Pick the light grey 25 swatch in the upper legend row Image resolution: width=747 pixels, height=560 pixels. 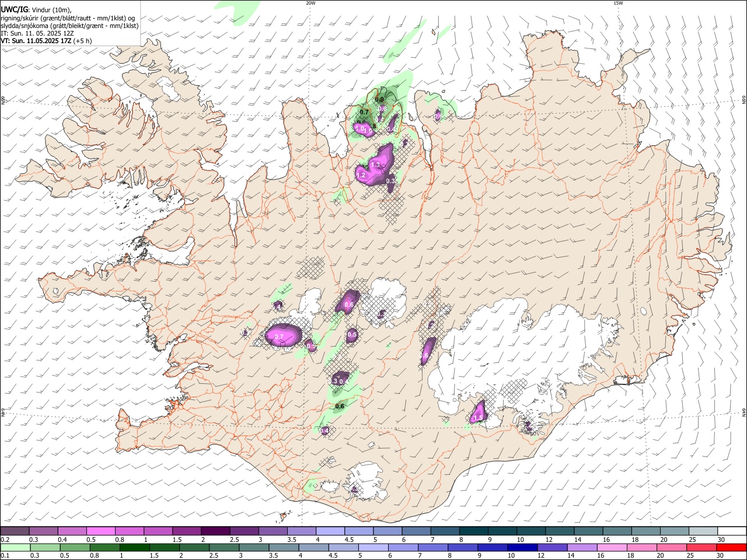703,531
